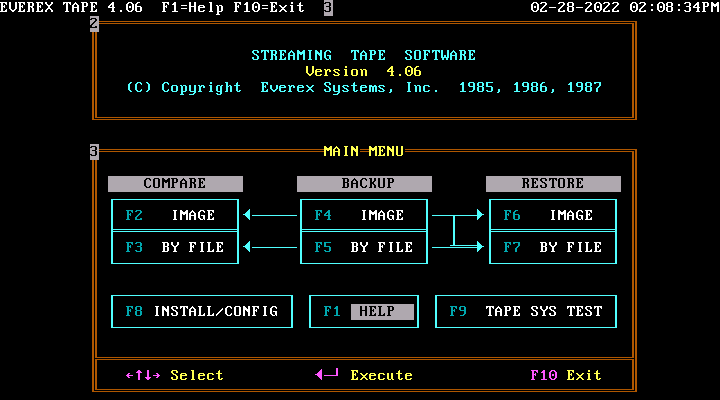Click the Select label in bottom bar
The height and width of the screenshot is (400, 720).
(x=197, y=375)
